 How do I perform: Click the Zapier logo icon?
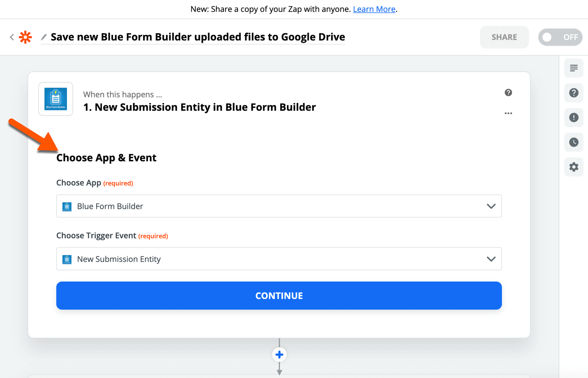(x=25, y=37)
